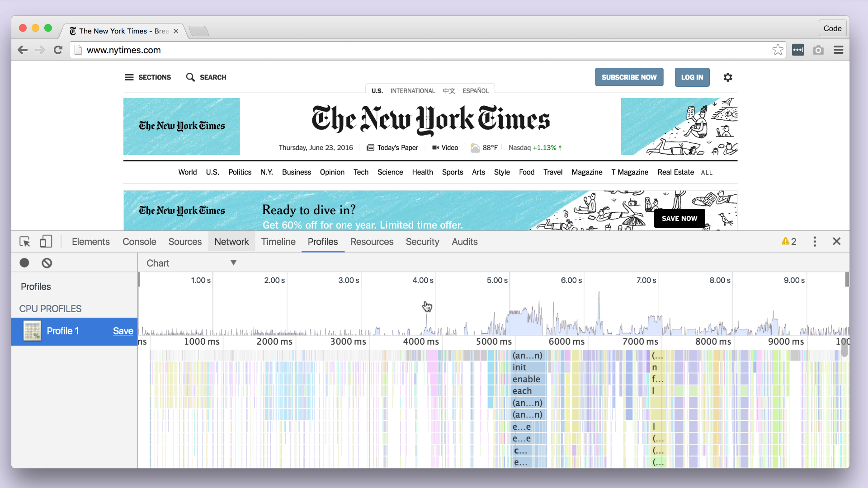Screen dimensions: 868x488
Task: Click the browser back arrow
Action: (x=23, y=50)
